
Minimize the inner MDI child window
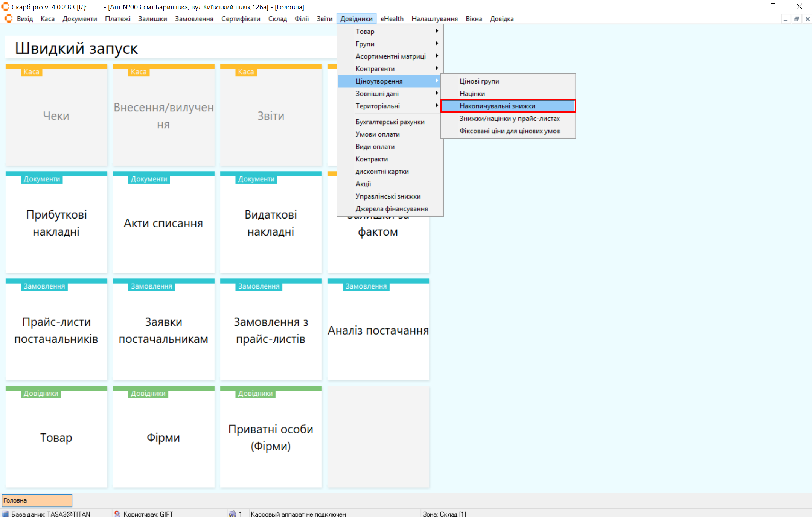[x=785, y=19]
